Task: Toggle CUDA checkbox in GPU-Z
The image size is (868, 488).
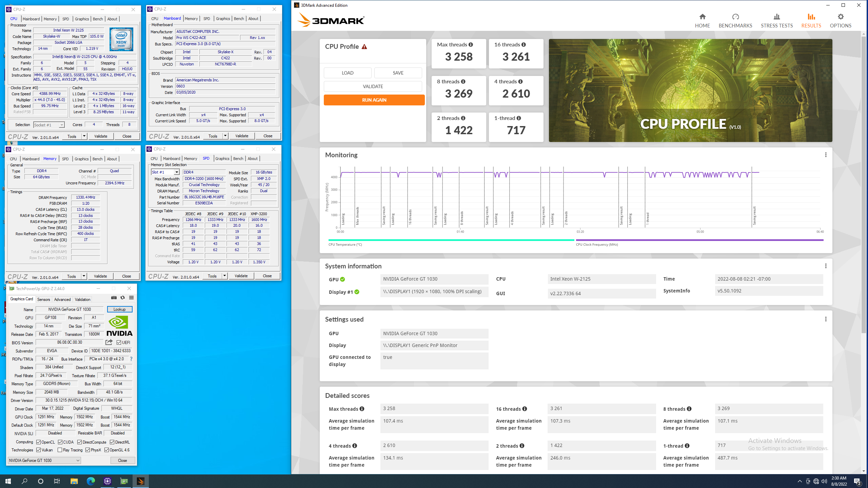Action: (60, 442)
